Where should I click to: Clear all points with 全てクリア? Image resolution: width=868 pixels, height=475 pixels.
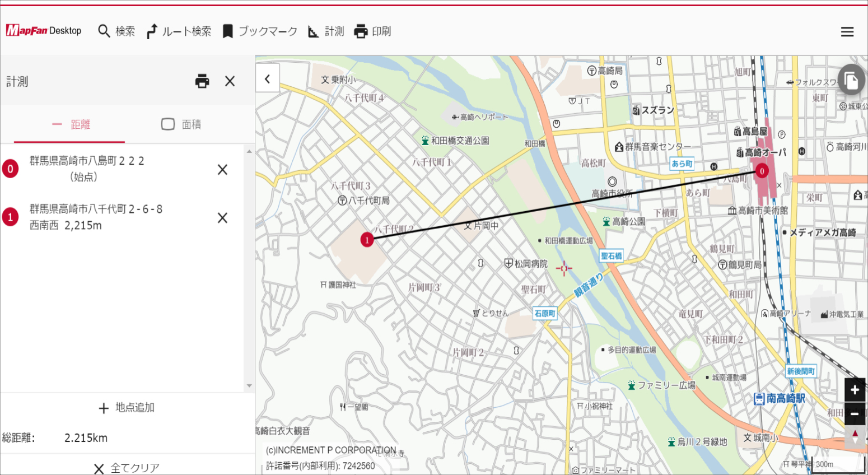127,467
